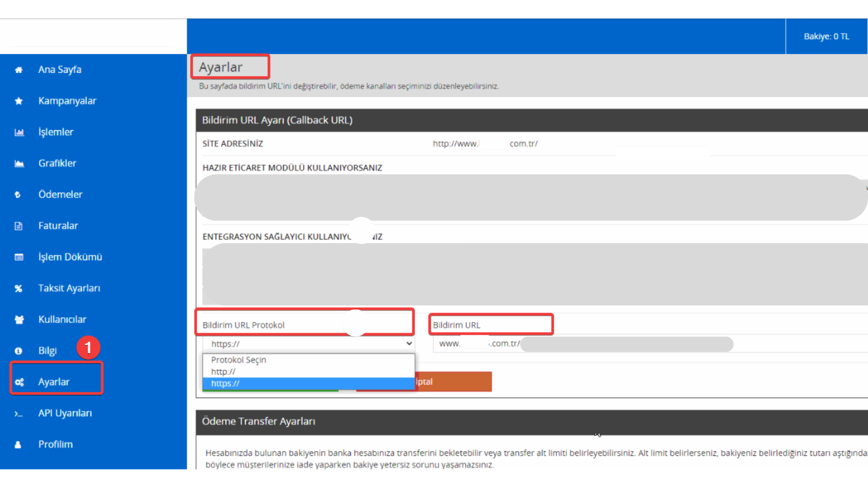This screenshot has width=868, height=488.
Task: Click the Bakiye: 0 TL balance display
Action: click(826, 37)
